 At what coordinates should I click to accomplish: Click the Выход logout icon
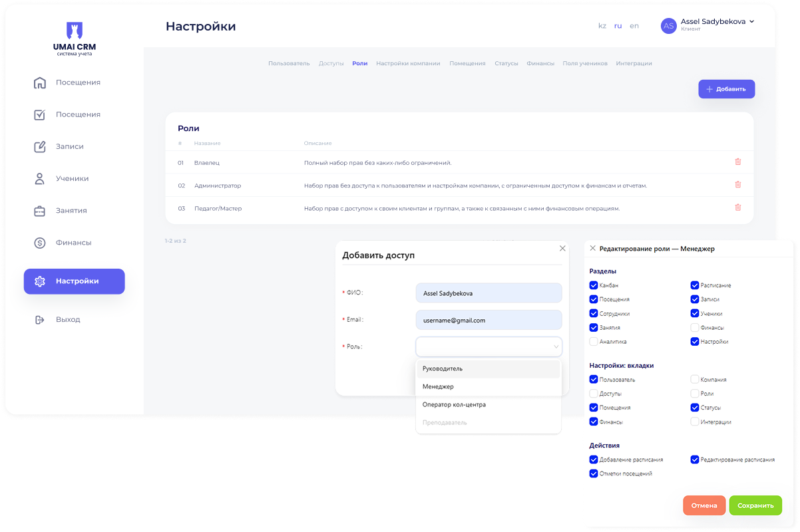pos(40,320)
